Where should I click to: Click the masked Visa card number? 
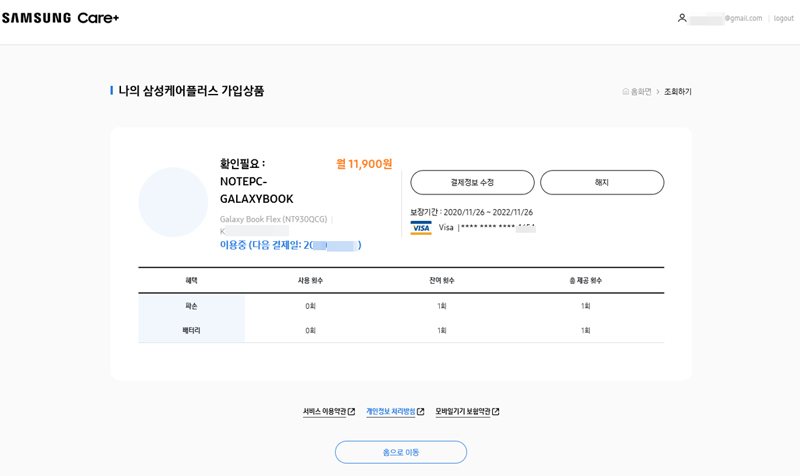coord(498,228)
